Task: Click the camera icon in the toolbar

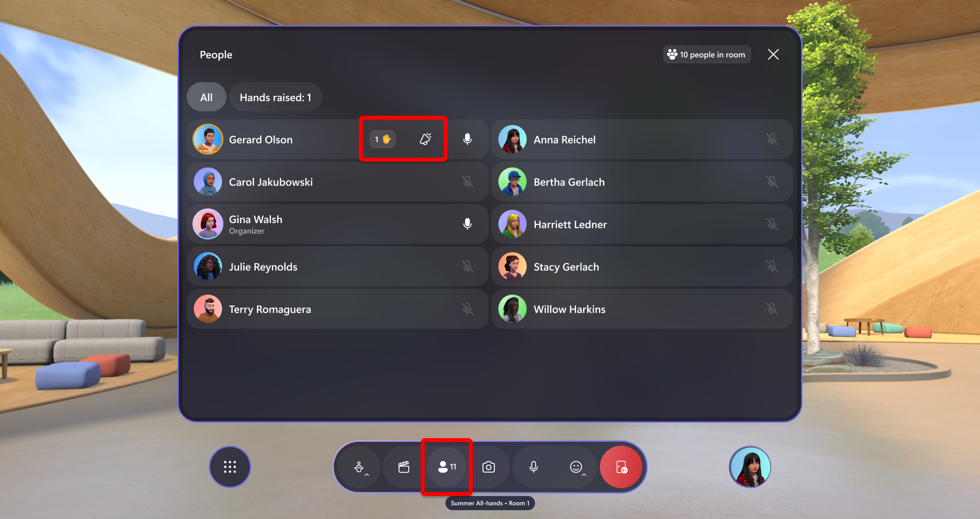Action: [x=490, y=466]
